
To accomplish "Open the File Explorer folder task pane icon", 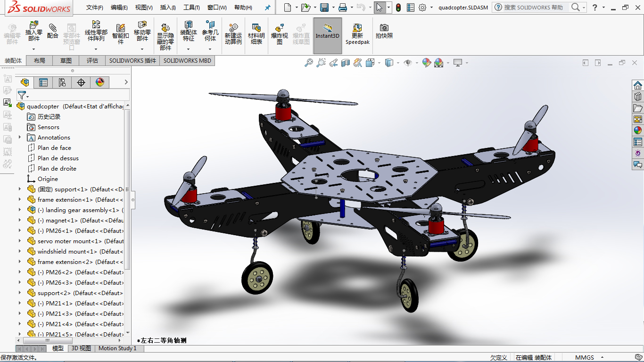I will coord(638,108).
